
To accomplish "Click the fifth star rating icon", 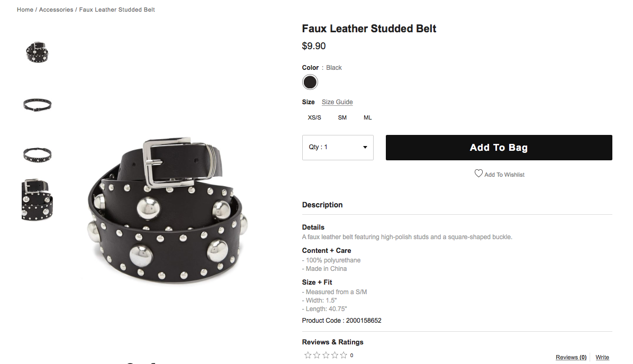I will (343, 355).
